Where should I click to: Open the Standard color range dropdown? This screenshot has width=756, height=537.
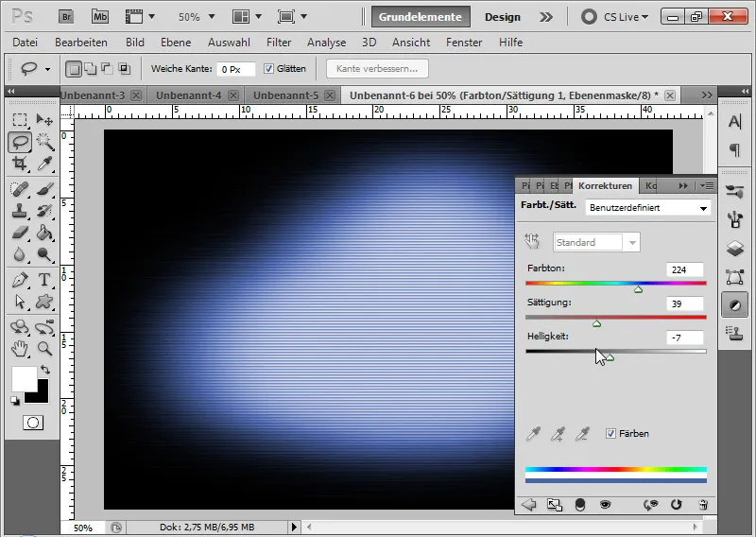(596, 242)
